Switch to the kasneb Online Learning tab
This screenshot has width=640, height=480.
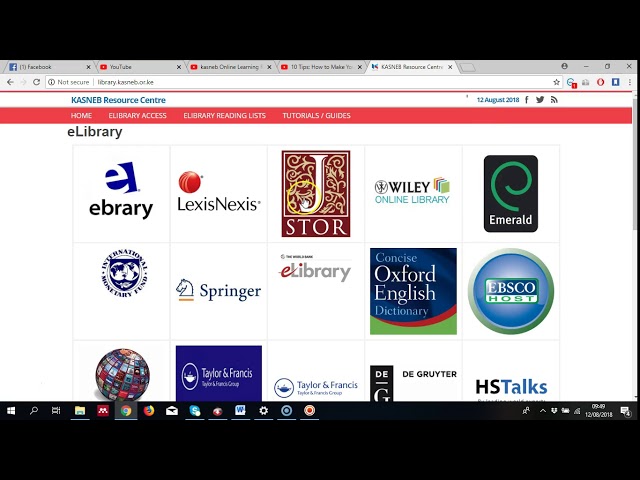pos(231,67)
